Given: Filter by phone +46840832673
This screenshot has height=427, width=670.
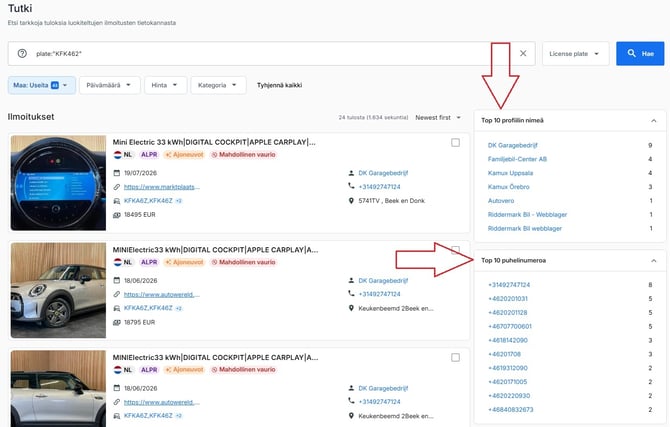Looking at the screenshot, I should pyautogui.click(x=511, y=409).
